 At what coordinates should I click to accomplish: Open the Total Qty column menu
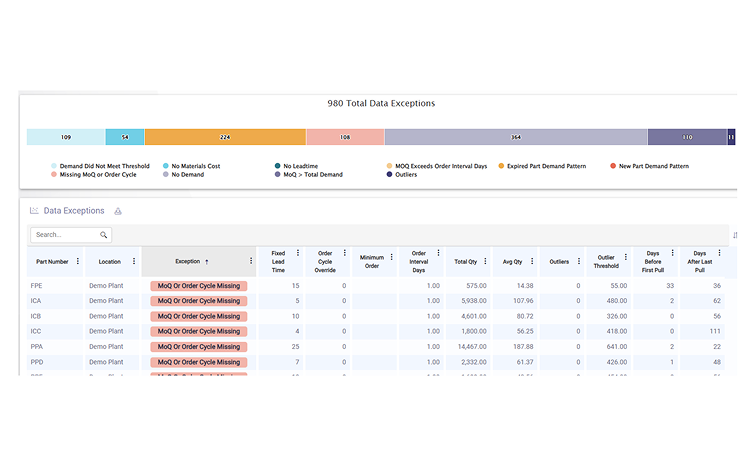pyautogui.click(x=486, y=261)
